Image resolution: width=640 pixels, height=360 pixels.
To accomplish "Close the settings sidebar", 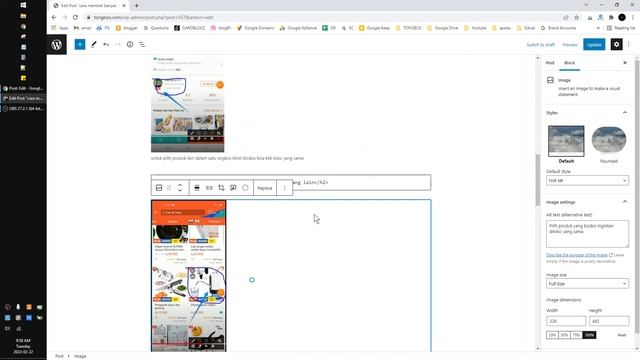I will tap(625, 63).
